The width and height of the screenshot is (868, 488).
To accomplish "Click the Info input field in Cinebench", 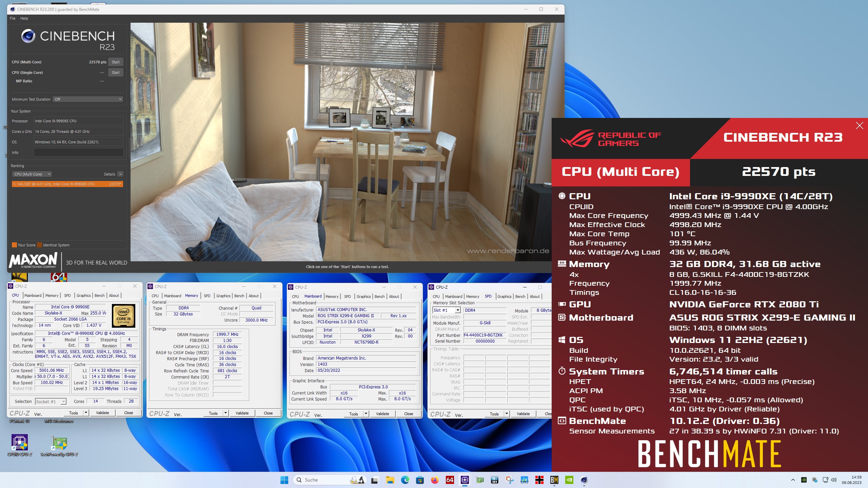I will (x=78, y=152).
